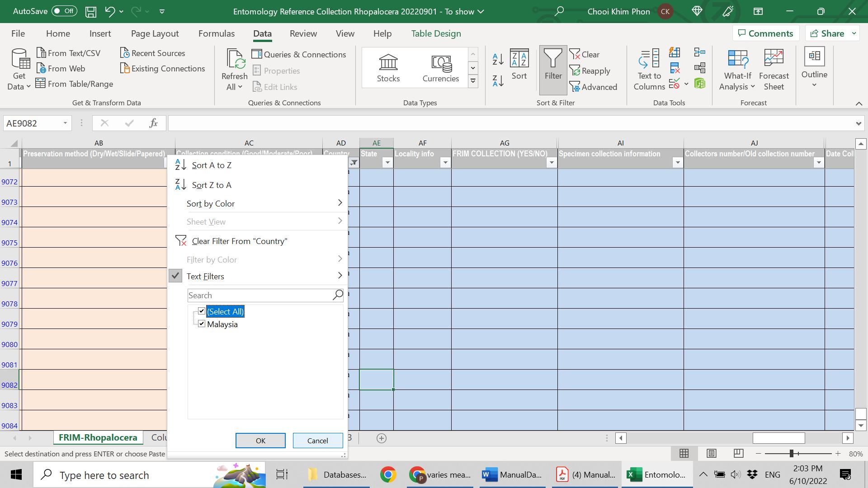This screenshot has height=488, width=868.
Task: Open the Formulas ribbon tab
Action: click(217, 33)
